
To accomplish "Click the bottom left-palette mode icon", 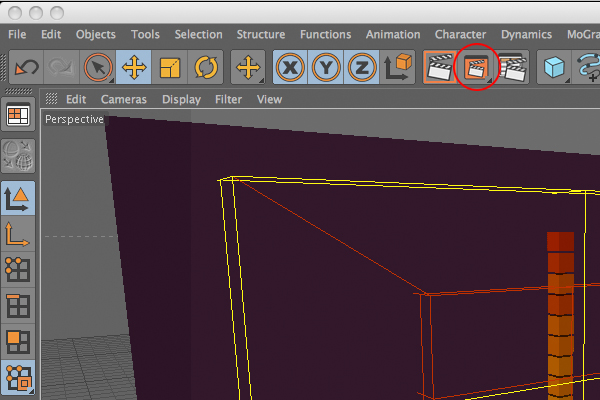I will [18, 377].
